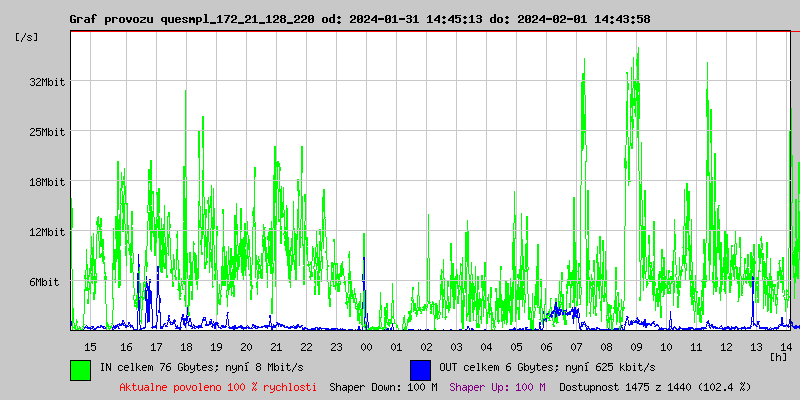Click the blue OUT legend color swatch

tap(420, 369)
